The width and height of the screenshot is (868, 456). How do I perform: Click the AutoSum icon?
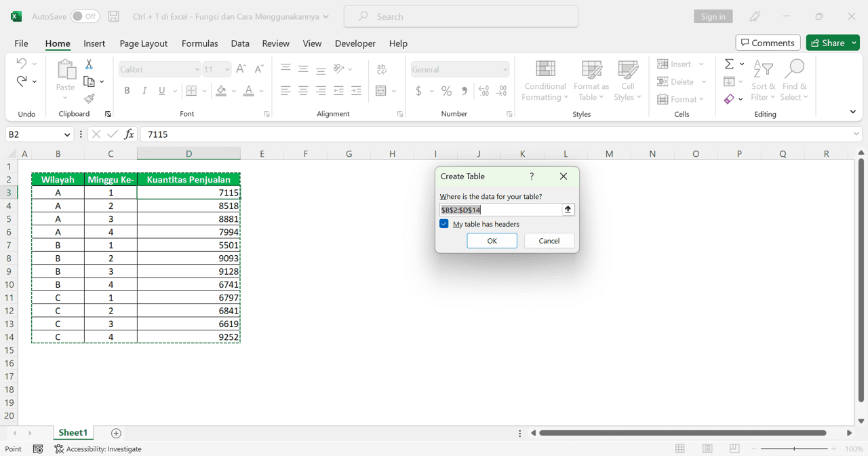[730, 64]
